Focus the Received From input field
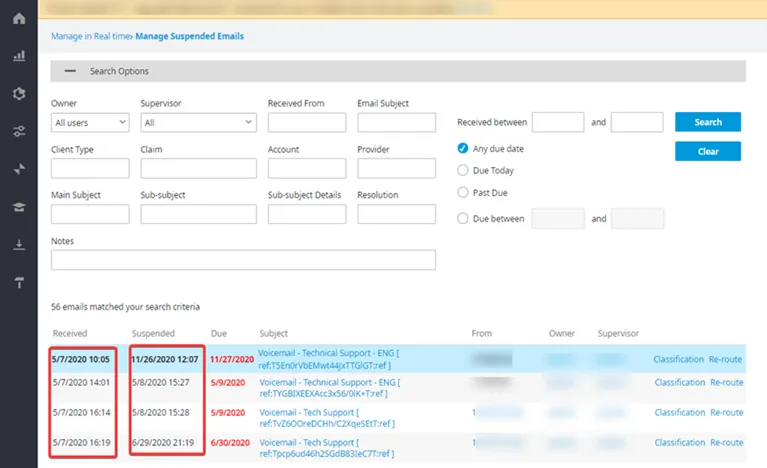Viewport: 767px width, 468px height. (307, 122)
